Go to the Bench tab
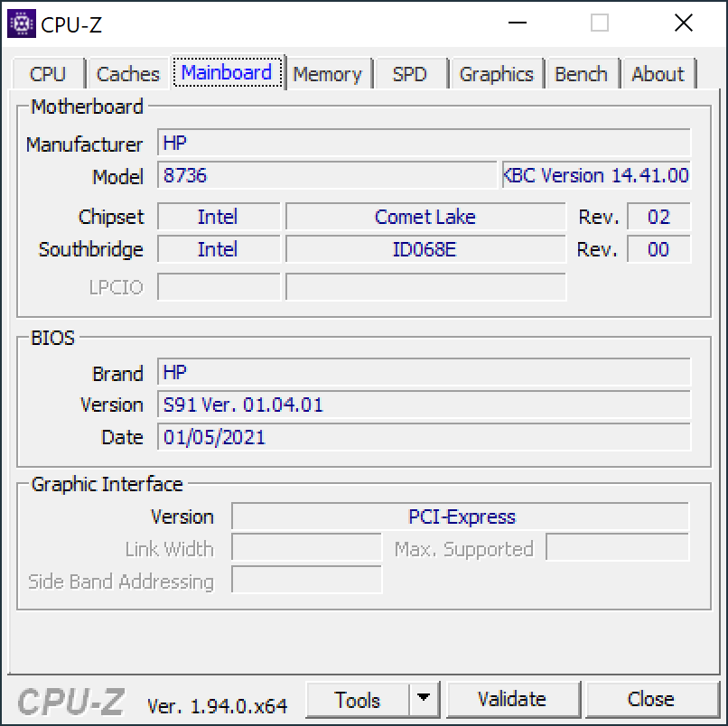Screen dimensions: 728x726 [x=581, y=74]
